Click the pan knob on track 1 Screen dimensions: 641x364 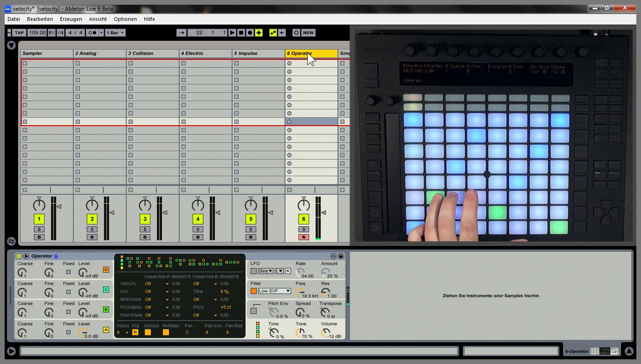39,204
